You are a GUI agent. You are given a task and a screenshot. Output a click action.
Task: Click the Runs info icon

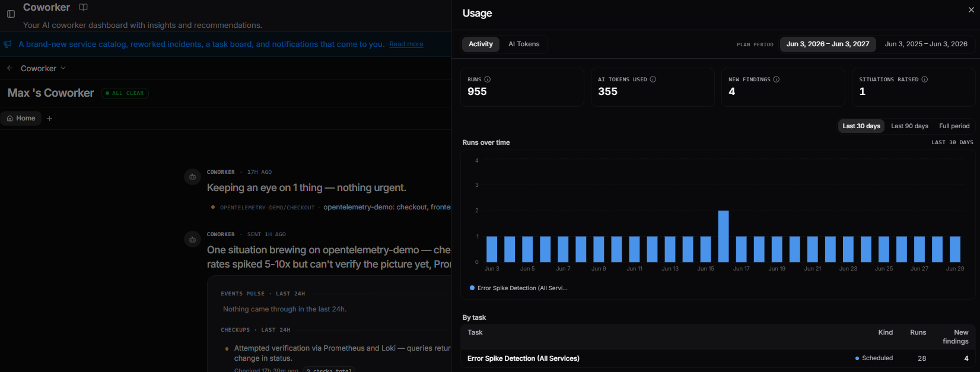pyautogui.click(x=488, y=80)
